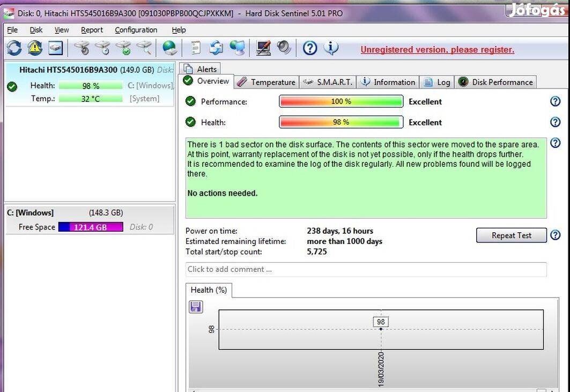The width and height of the screenshot is (570, 392).
Task: Click the 98 data point label on the chart
Action: click(x=381, y=322)
